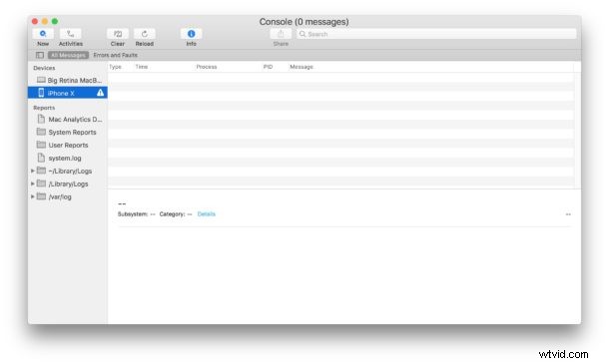Viewport: 609px width, 364px height.
Task: Click the folder icon of System Reports
Action: tap(41, 132)
